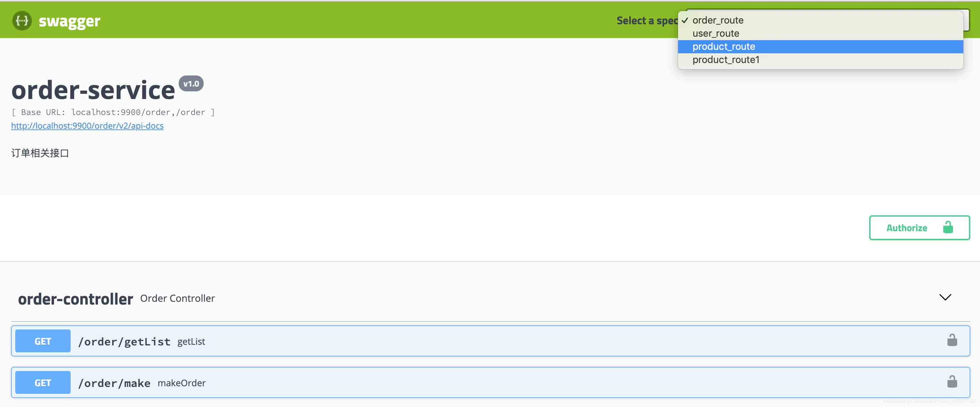Open http://localhost:9900/order/v2/api-docs link
Image resolution: width=980 pixels, height=407 pixels.
[88, 125]
